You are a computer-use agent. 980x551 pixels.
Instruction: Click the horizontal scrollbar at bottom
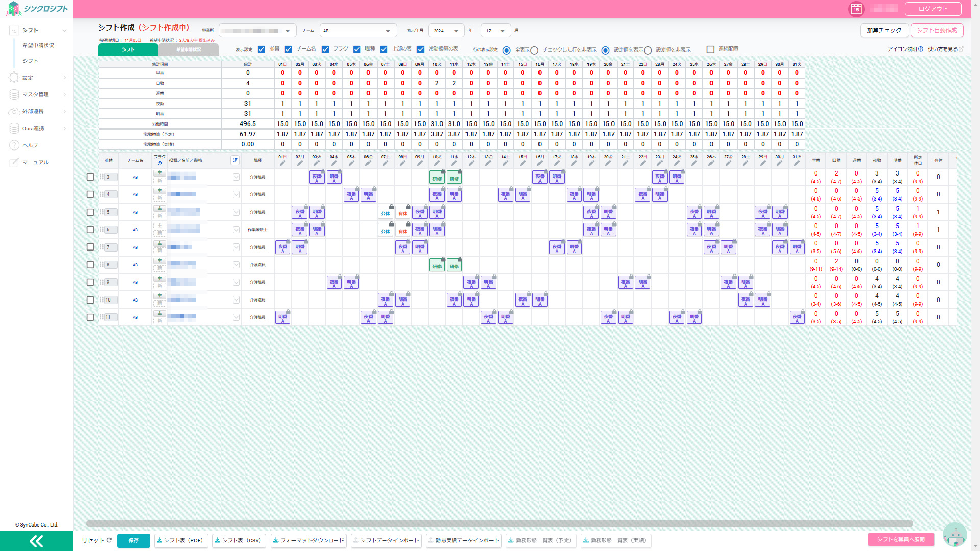point(499,523)
